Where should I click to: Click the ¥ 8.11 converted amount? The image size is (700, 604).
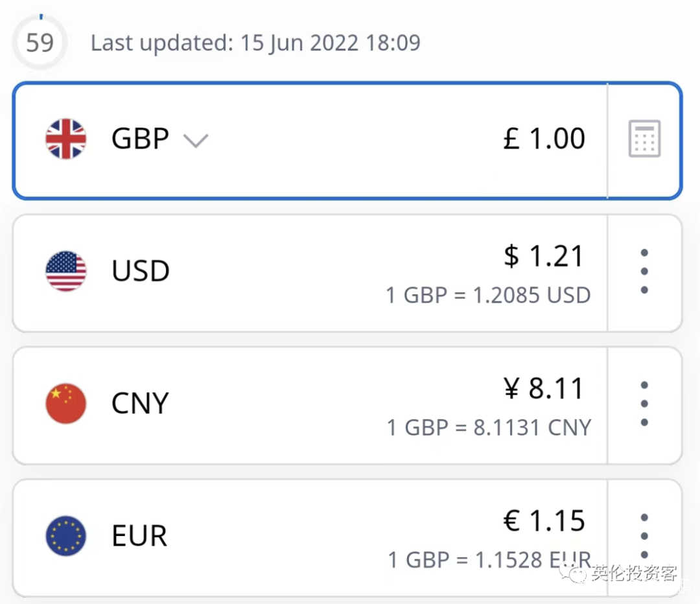544,389
